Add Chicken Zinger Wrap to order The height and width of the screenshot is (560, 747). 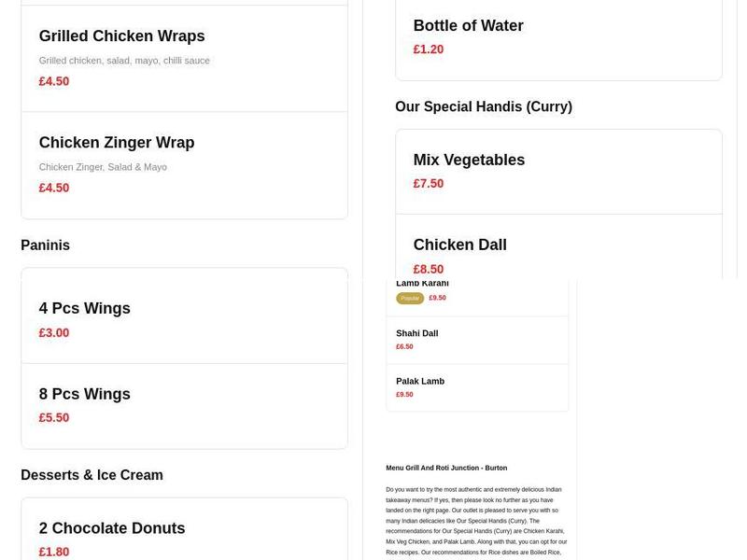[117, 143]
